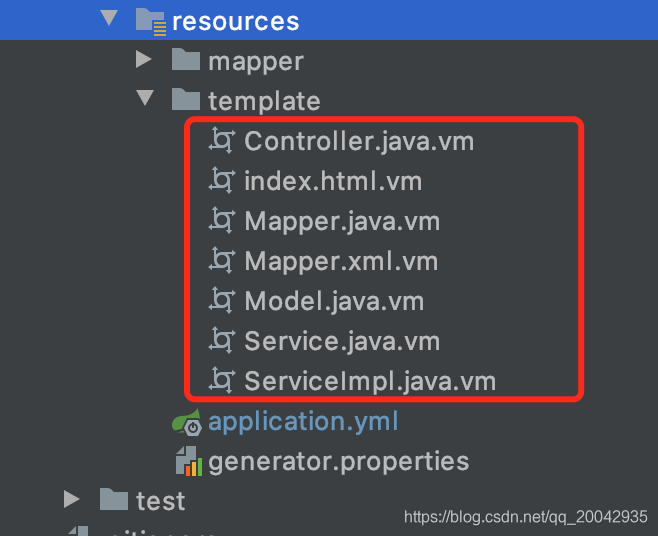Click the Controller.java.vm file icon
The height and width of the screenshot is (536, 658).
click(222, 140)
